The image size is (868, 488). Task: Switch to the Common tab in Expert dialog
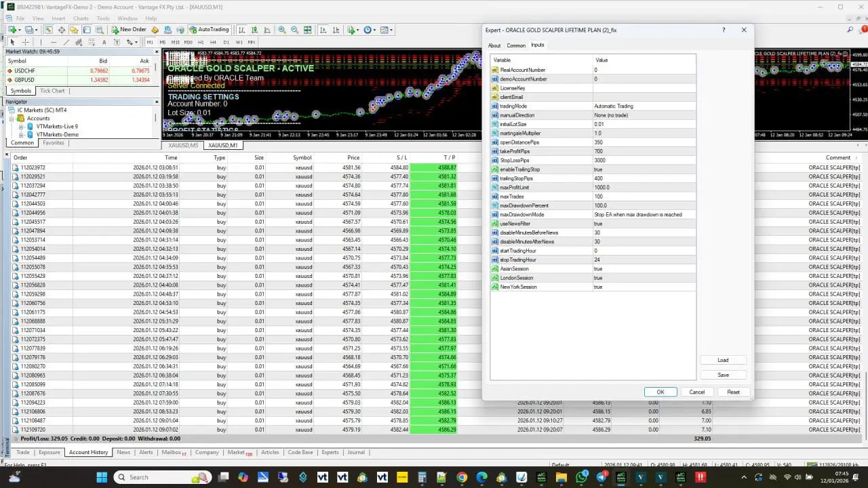point(516,45)
